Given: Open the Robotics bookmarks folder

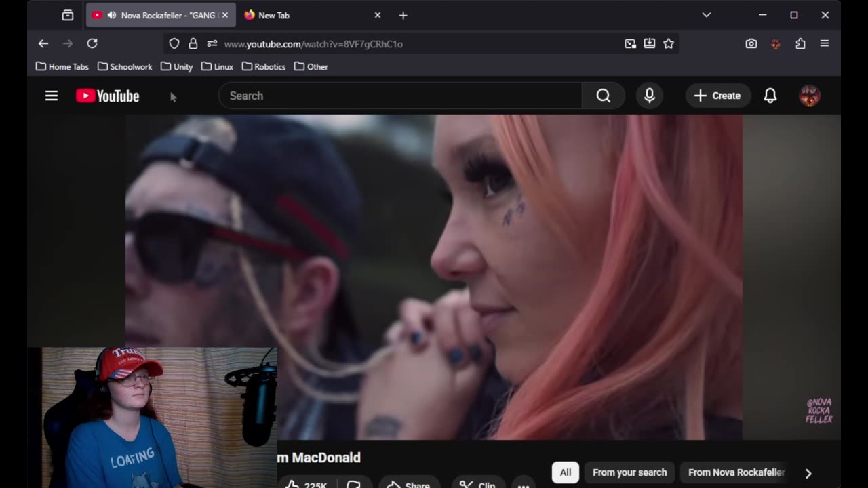Looking at the screenshot, I should coord(264,66).
